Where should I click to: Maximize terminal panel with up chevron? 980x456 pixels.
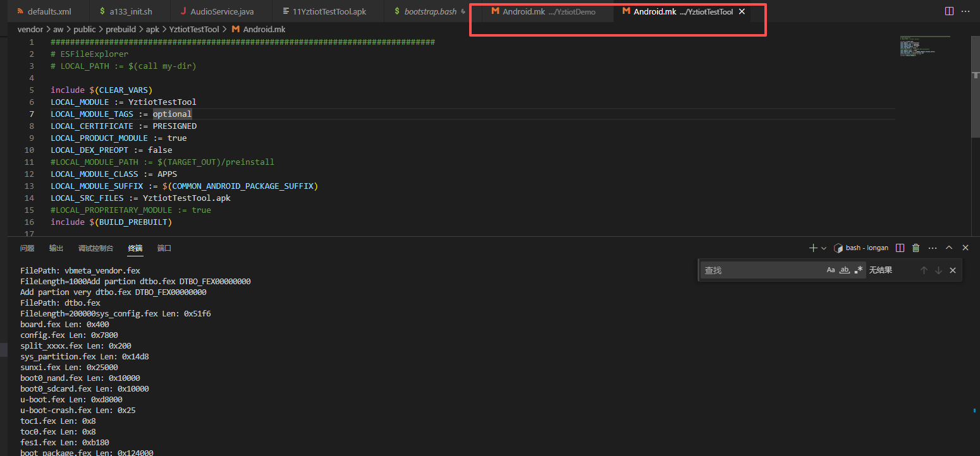949,248
